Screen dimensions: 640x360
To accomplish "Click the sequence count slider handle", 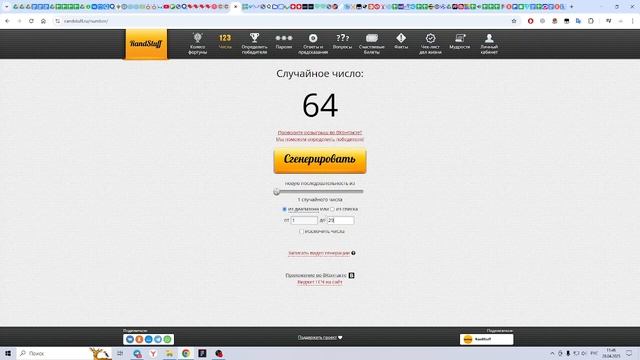I will 276,192.
